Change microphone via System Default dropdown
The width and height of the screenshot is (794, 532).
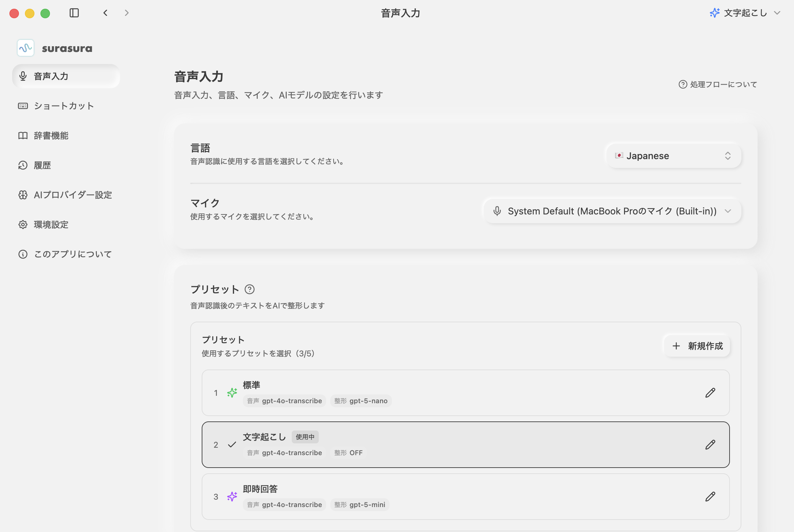[x=612, y=211]
